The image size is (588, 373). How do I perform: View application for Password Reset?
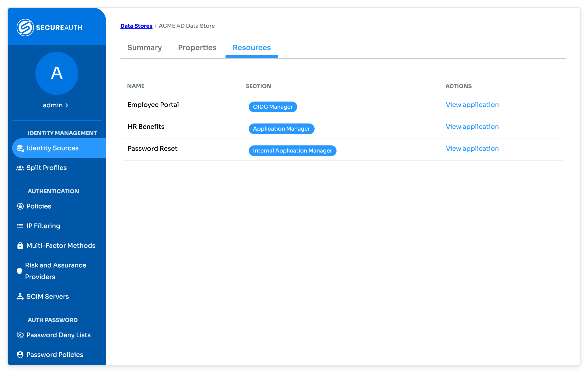(472, 149)
